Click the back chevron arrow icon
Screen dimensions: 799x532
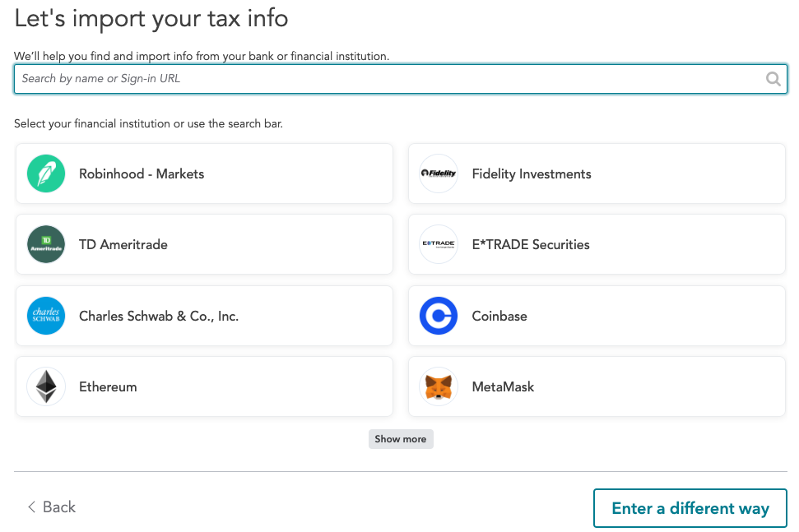(30, 507)
